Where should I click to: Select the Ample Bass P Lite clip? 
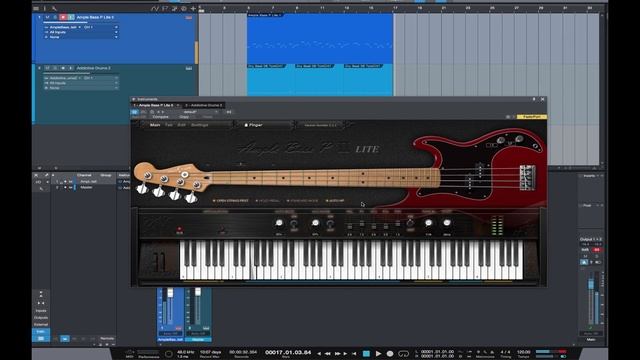tap(320, 39)
